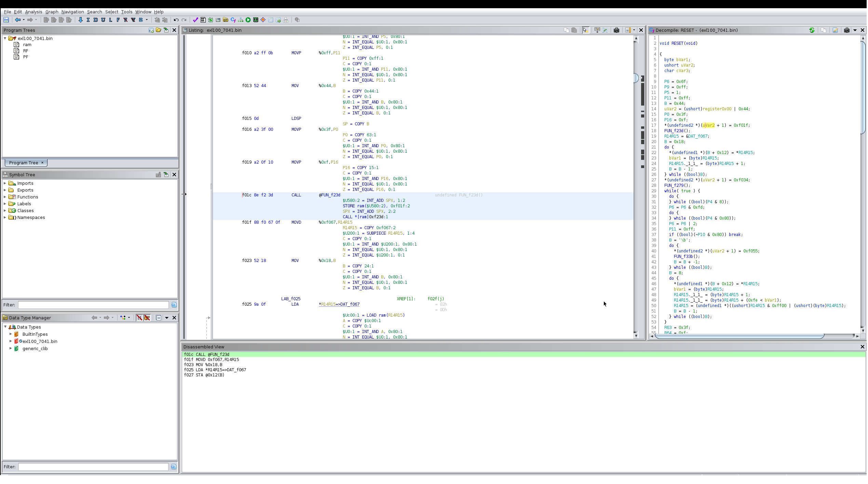This screenshot has width=868, height=484.
Task: Open Symbol Tree filter options icon
Action: coord(174,305)
